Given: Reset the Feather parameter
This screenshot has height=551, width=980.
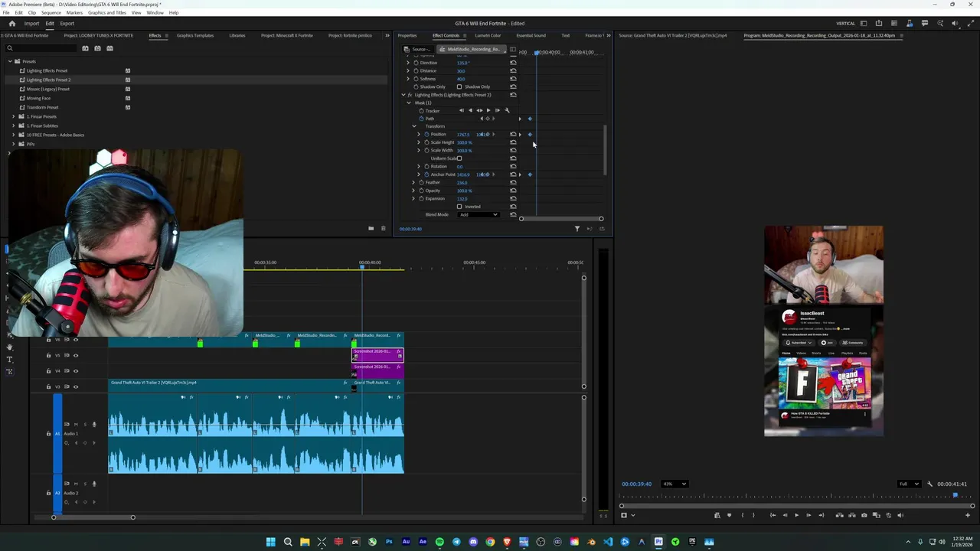Looking at the screenshot, I should (x=513, y=183).
